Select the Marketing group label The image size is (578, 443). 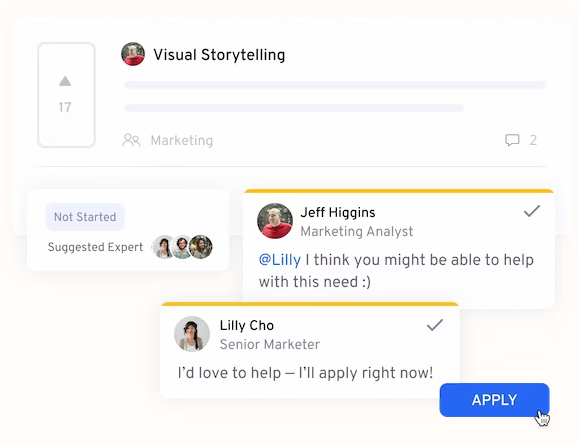(182, 140)
